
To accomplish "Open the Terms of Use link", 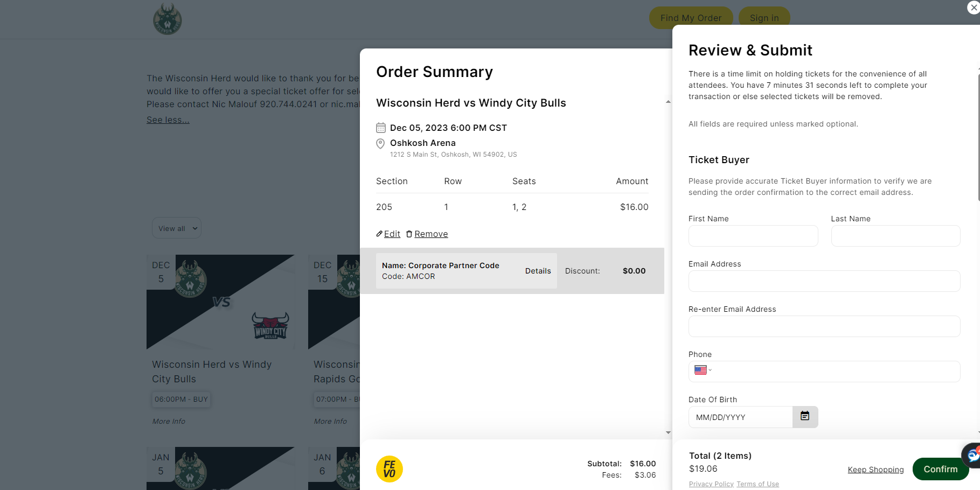I will [757, 484].
